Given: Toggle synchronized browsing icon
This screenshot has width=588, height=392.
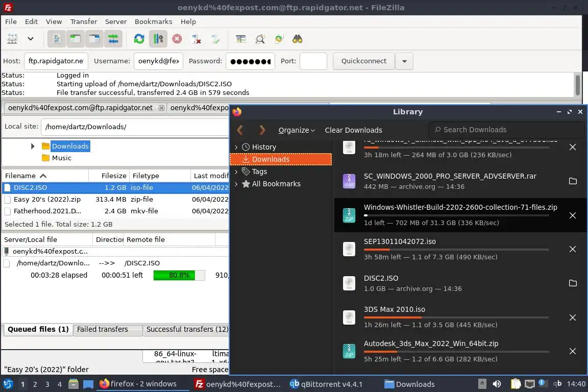Looking at the screenshot, I should [x=279, y=39].
